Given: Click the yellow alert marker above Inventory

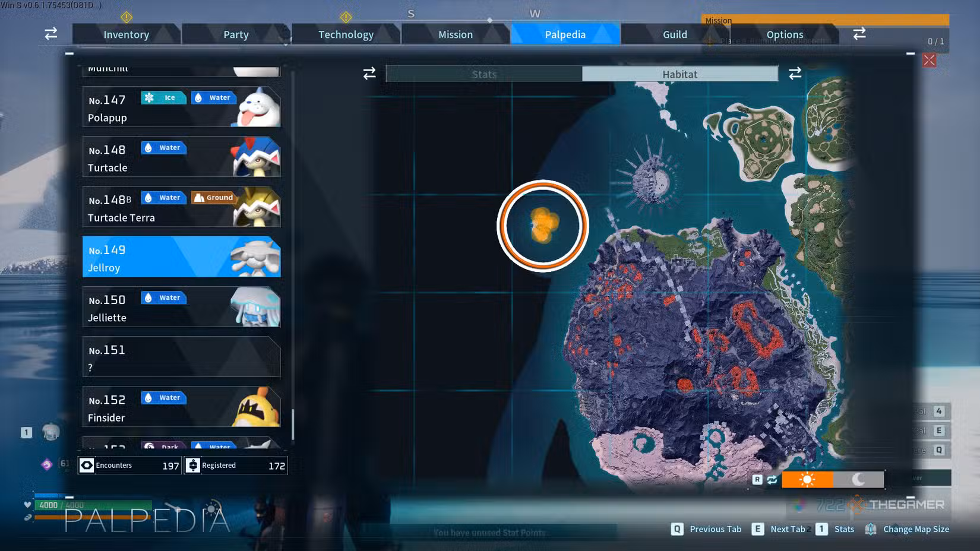Looking at the screenshot, I should point(127,17).
